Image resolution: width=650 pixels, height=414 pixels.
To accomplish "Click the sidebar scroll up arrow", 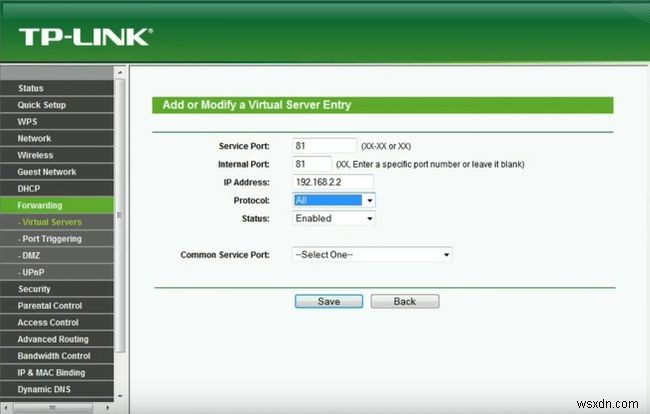I will (x=120, y=72).
